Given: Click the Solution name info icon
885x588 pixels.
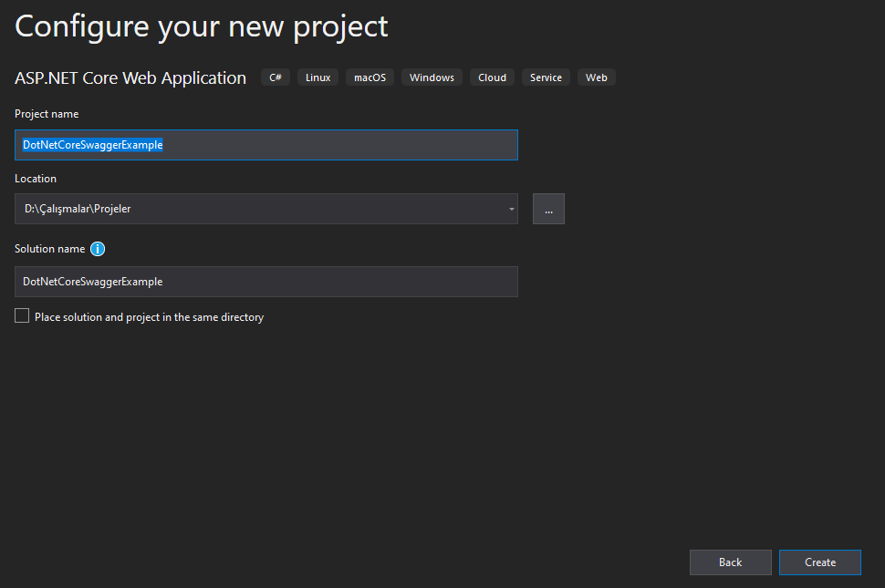Looking at the screenshot, I should pos(98,249).
